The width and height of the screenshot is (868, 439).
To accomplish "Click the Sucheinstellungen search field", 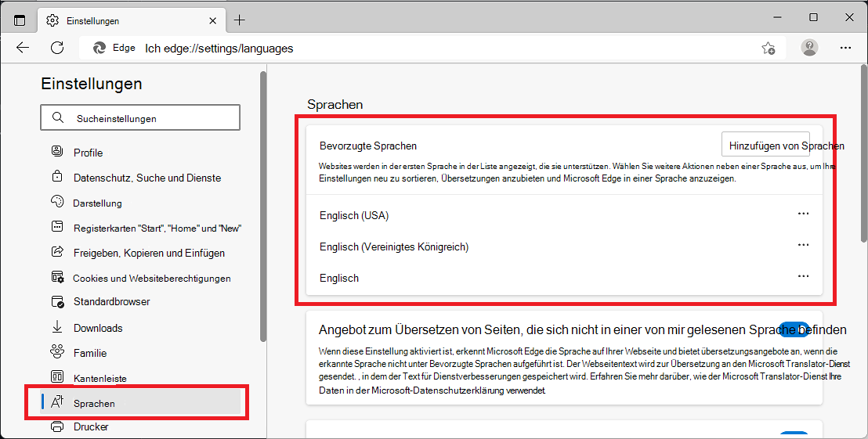I will tap(140, 117).
